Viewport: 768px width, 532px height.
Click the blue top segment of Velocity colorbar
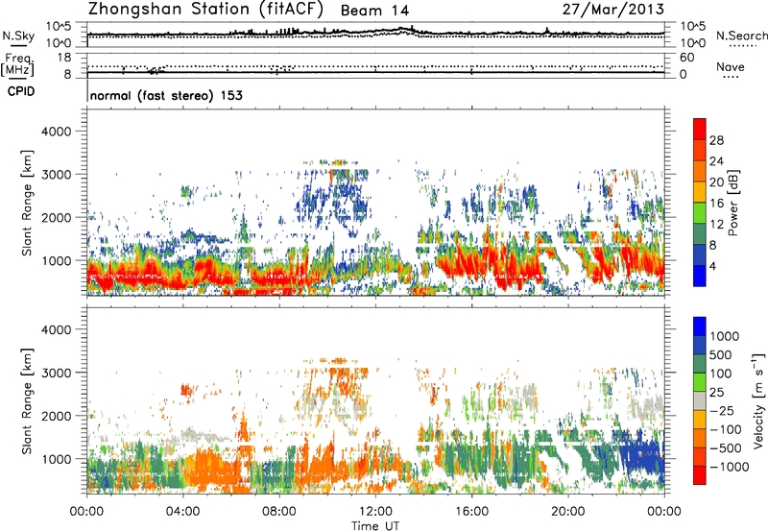tap(700, 326)
